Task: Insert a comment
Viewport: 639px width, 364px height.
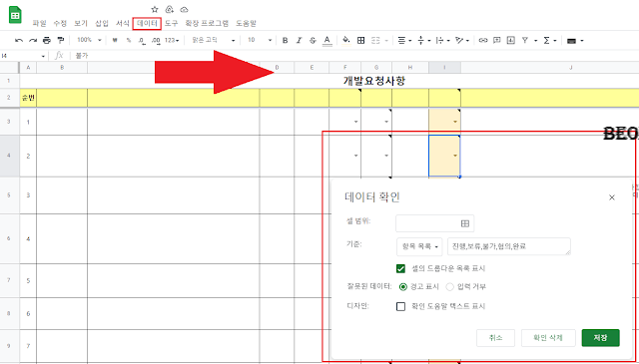Action: (x=497, y=40)
